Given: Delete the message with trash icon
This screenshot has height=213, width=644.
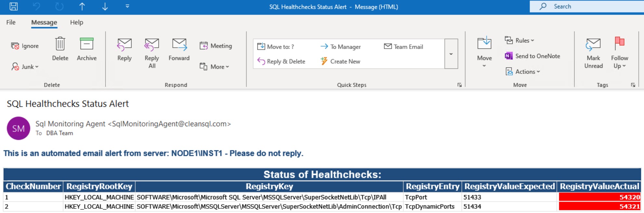Looking at the screenshot, I should (x=60, y=49).
